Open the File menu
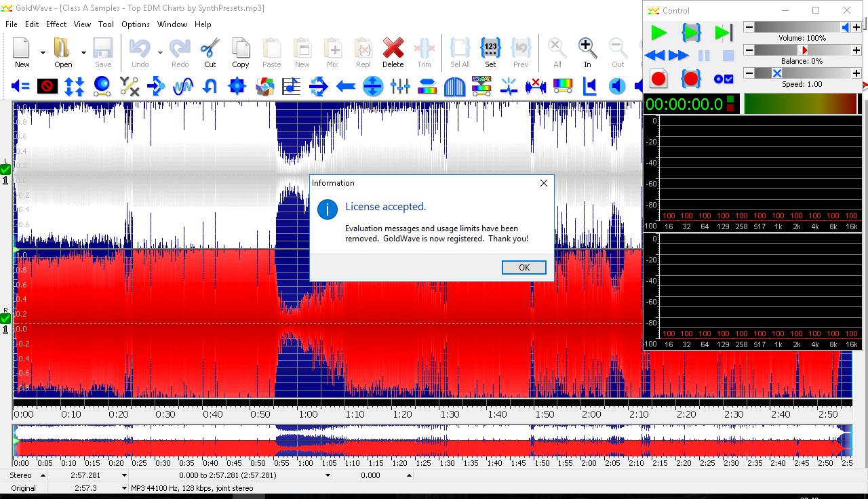Screen dimensions: 868x499 (12, 24)
